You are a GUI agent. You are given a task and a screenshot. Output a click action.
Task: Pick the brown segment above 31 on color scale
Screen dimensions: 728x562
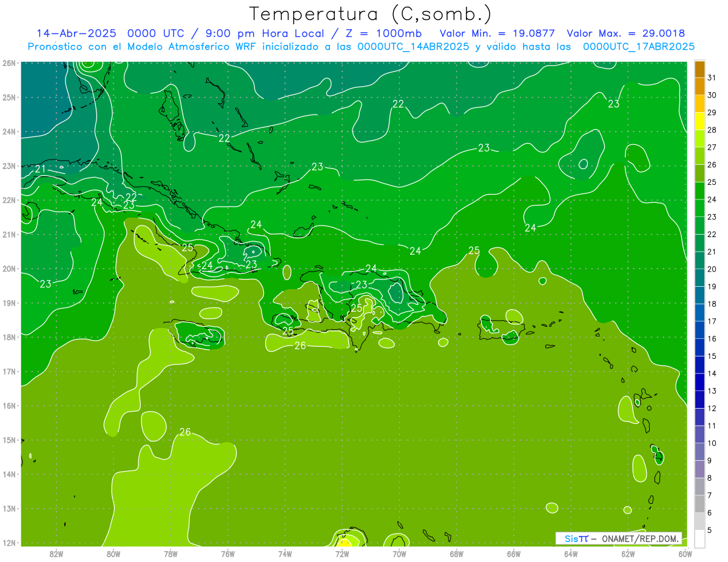(699, 69)
